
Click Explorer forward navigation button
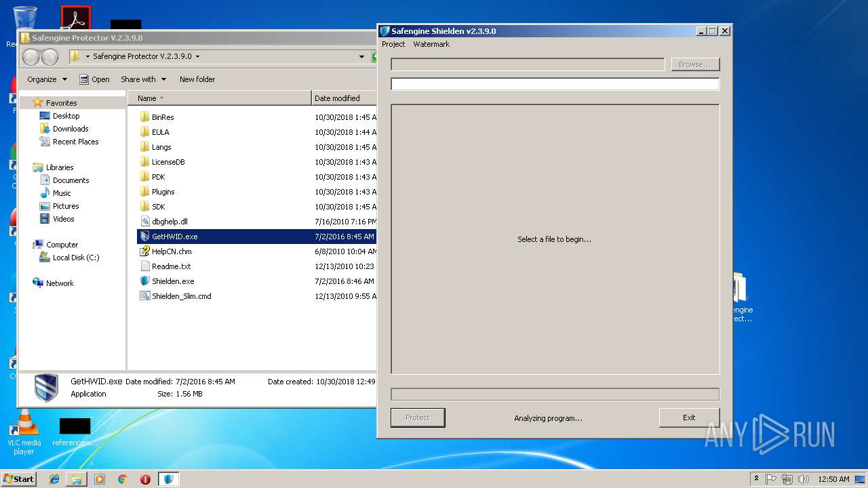pyautogui.click(x=50, y=57)
